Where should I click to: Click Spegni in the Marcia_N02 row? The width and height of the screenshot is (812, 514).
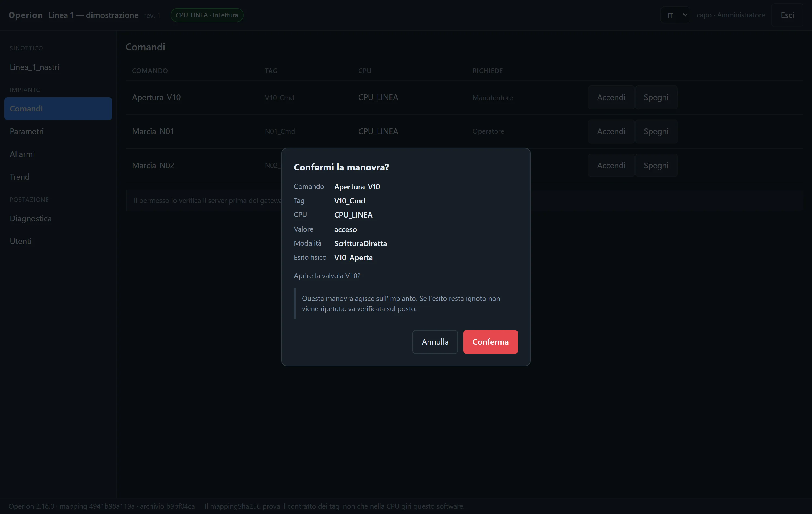pos(656,166)
